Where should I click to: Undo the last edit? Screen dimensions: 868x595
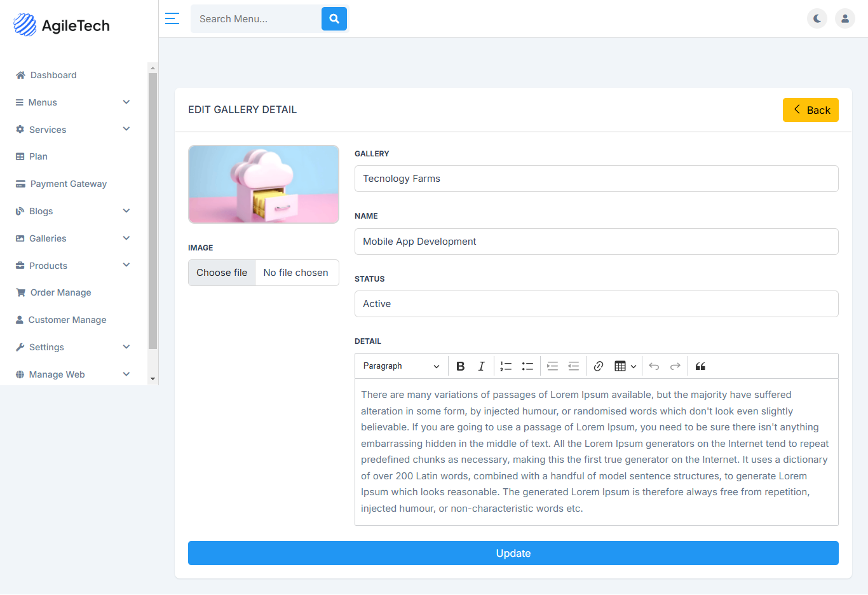click(654, 366)
